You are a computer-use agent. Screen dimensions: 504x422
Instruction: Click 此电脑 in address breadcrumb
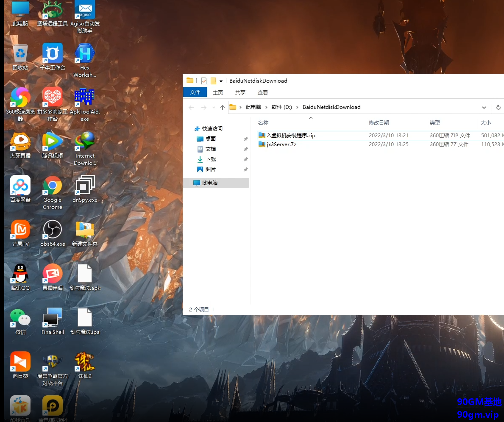pyautogui.click(x=253, y=107)
